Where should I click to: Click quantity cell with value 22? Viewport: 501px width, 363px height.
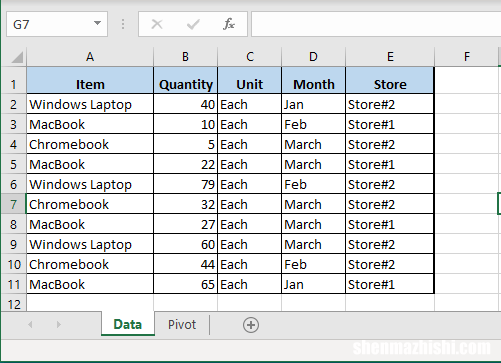[x=185, y=164]
